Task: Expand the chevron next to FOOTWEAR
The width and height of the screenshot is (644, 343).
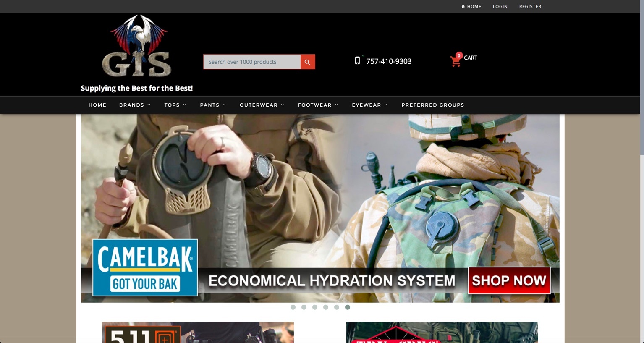Action: [337, 105]
